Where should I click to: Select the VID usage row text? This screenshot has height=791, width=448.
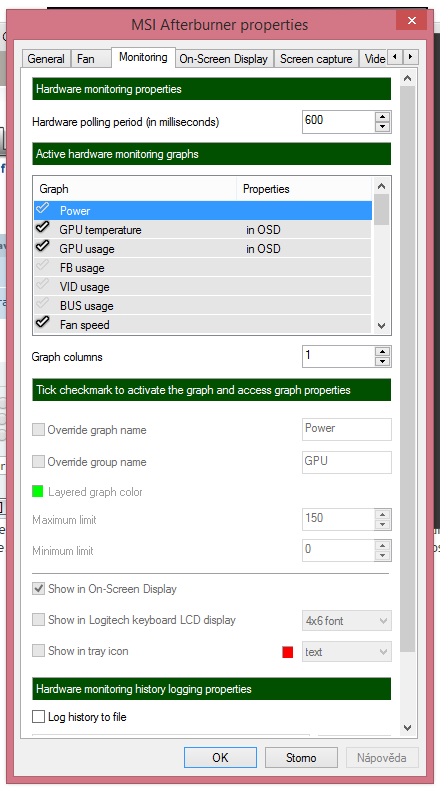(85, 287)
